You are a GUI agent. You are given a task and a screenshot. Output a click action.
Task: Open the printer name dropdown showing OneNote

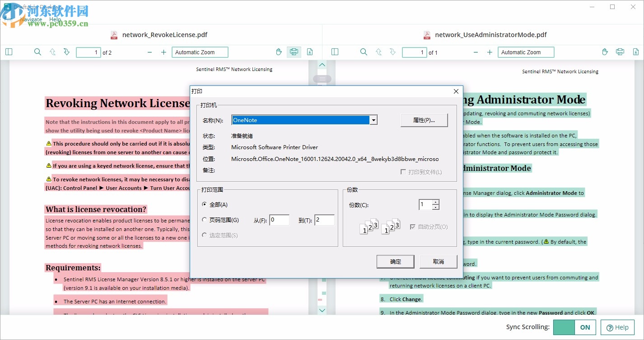373,120
